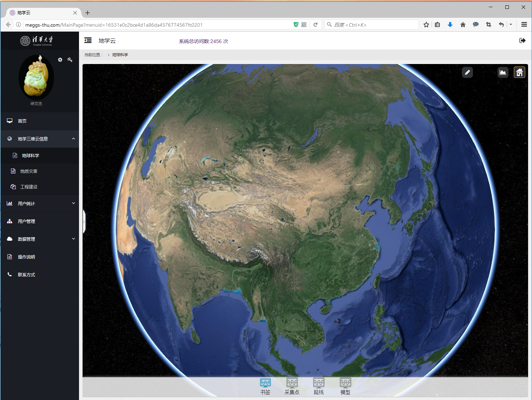Viewport: 532px width, 400px height.
Task: Collapse side panel using left edge handle
Action: click(84, 222)
